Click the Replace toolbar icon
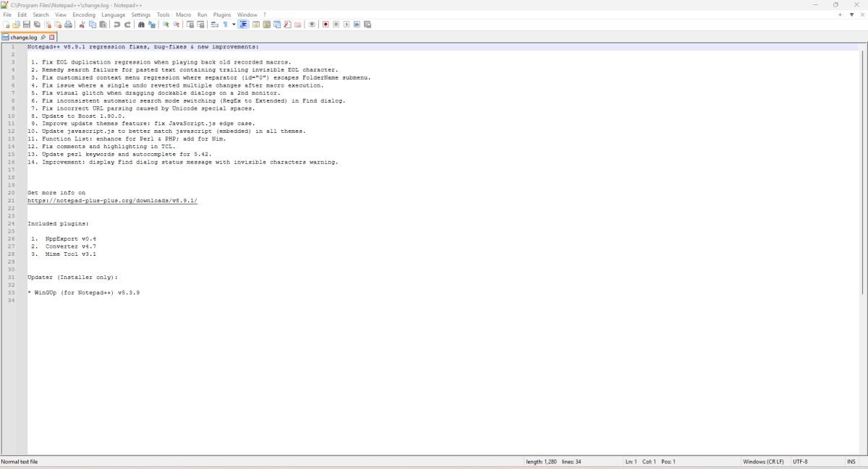This screenshot has height=469, width=868. coord(152,24)
